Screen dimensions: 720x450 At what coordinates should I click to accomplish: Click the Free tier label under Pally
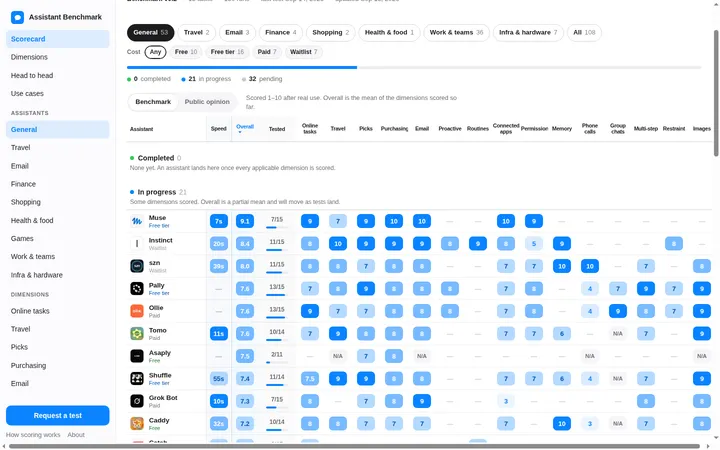(x=159, y=293)
